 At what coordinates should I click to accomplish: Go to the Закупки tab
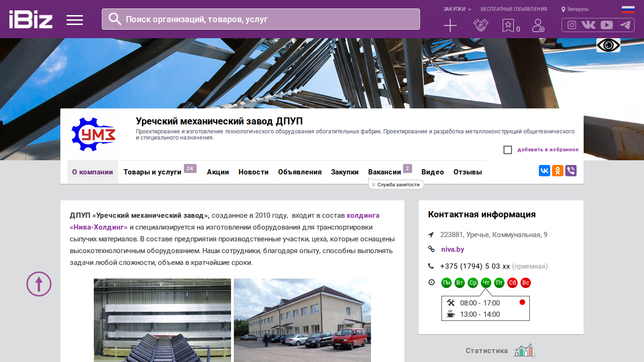(345, 172)
